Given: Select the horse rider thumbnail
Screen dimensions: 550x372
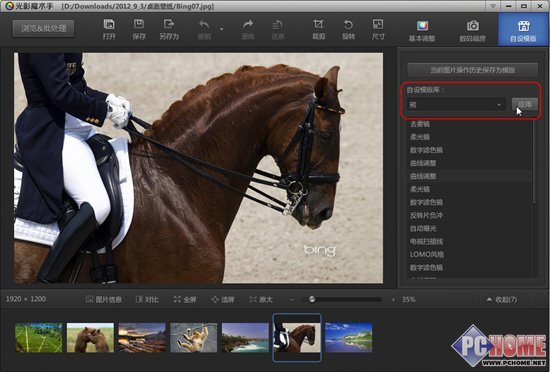Looking at the screenshot, I should pos(297,338).
